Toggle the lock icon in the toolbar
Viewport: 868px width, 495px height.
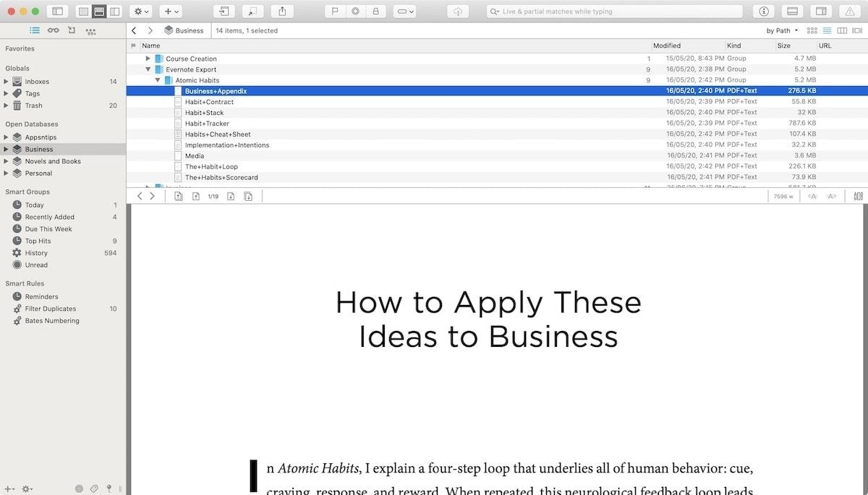point(375,12)
